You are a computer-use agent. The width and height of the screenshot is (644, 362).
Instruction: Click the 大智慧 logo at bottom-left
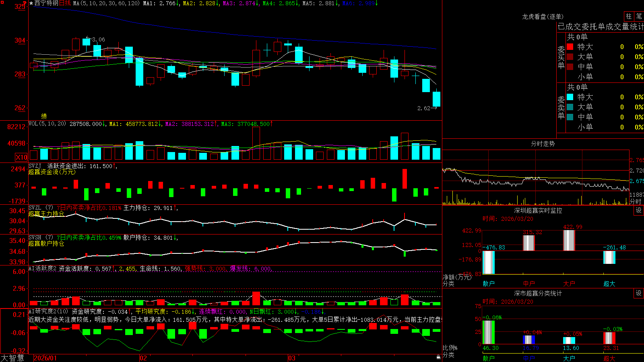12,358
